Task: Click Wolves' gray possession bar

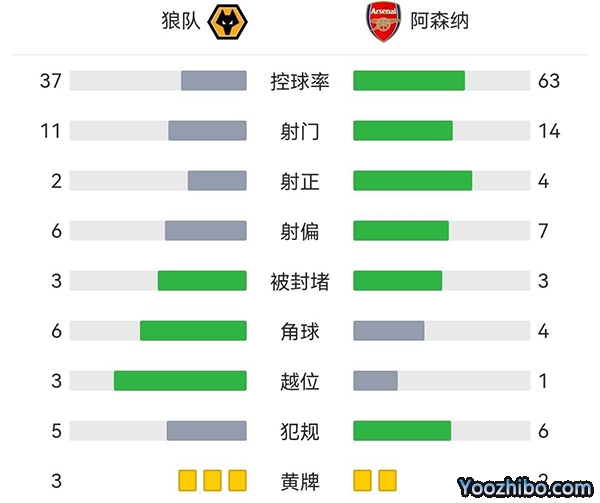Action: point(213,81)
